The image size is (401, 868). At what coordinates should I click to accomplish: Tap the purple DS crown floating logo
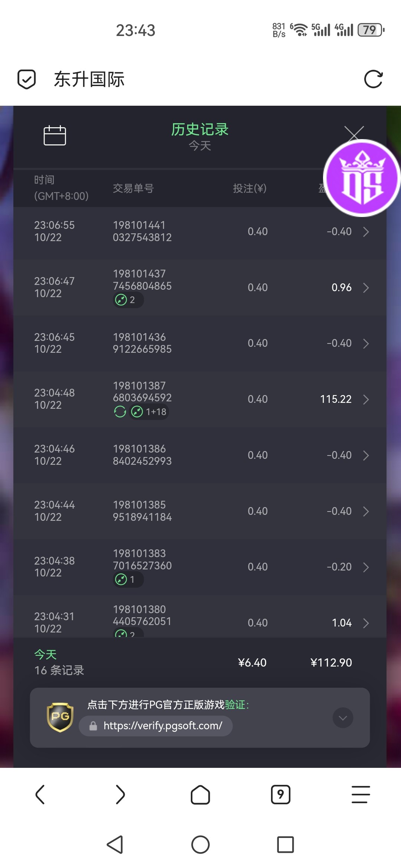coord(362,178)
